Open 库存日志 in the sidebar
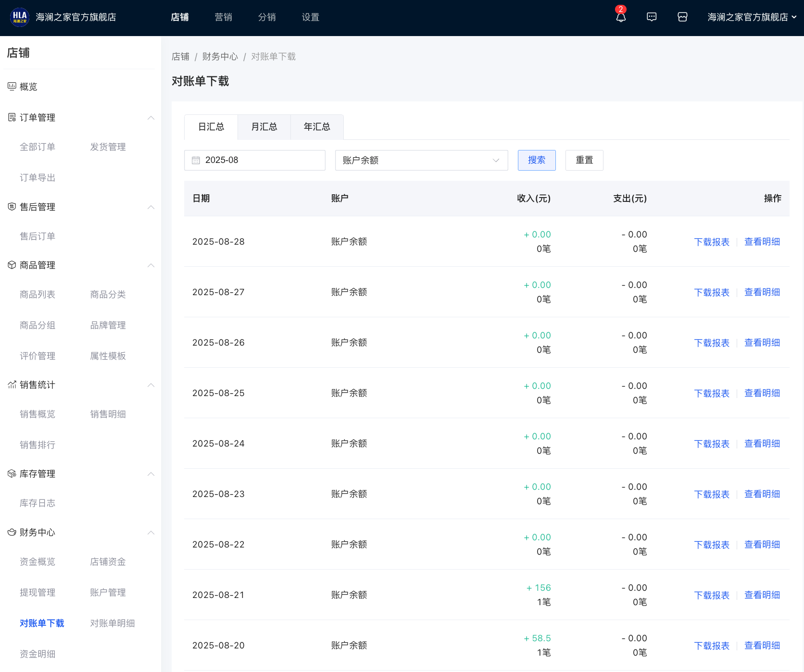Image resolution: width=804 pixels, height=672 pixels. point(38,503)
